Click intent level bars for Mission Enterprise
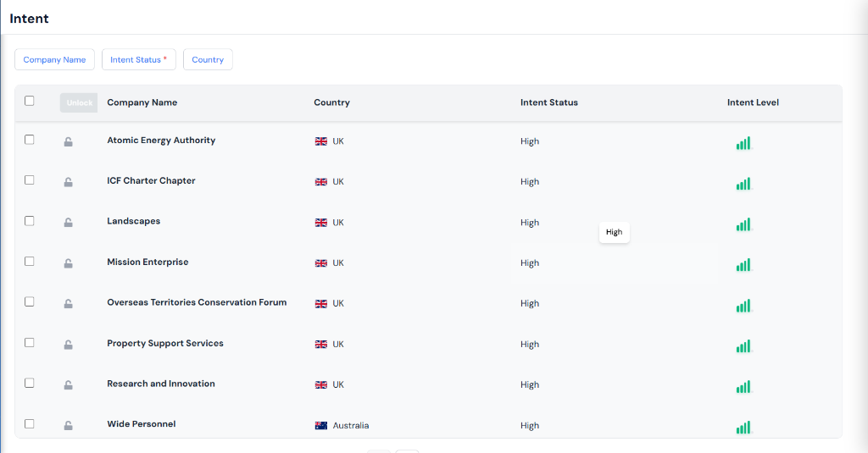 (744, 265)
